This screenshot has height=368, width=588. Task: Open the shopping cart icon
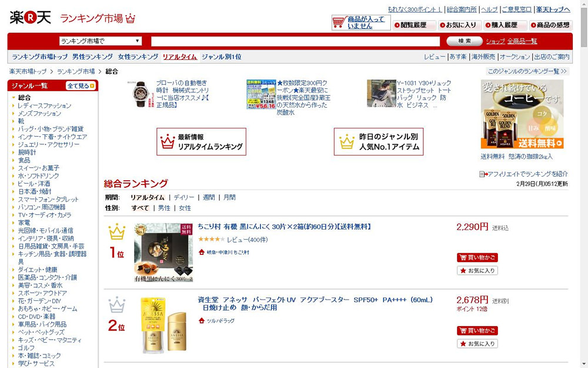point(338,22)
